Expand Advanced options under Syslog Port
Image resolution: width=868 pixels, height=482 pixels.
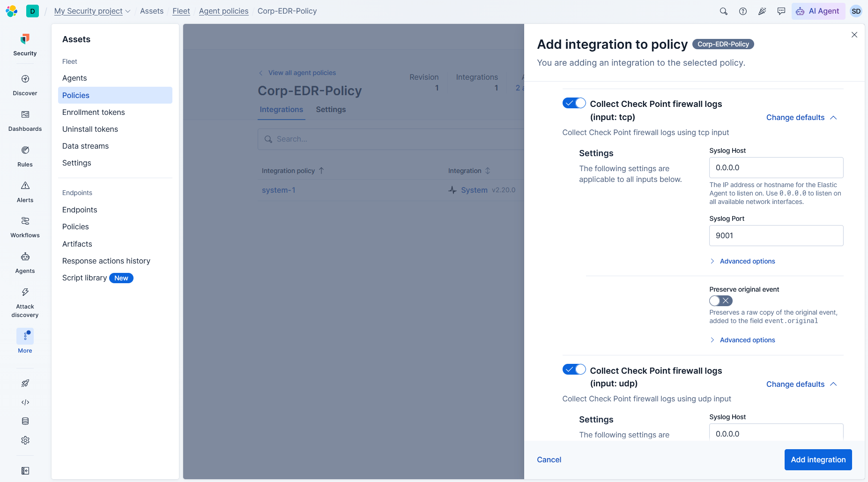point(743,261)
